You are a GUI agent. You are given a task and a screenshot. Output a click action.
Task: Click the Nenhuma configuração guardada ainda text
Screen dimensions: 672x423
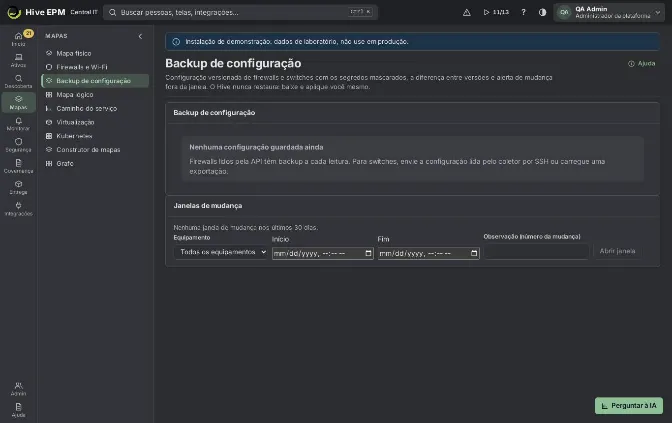(x=256, y=147)
